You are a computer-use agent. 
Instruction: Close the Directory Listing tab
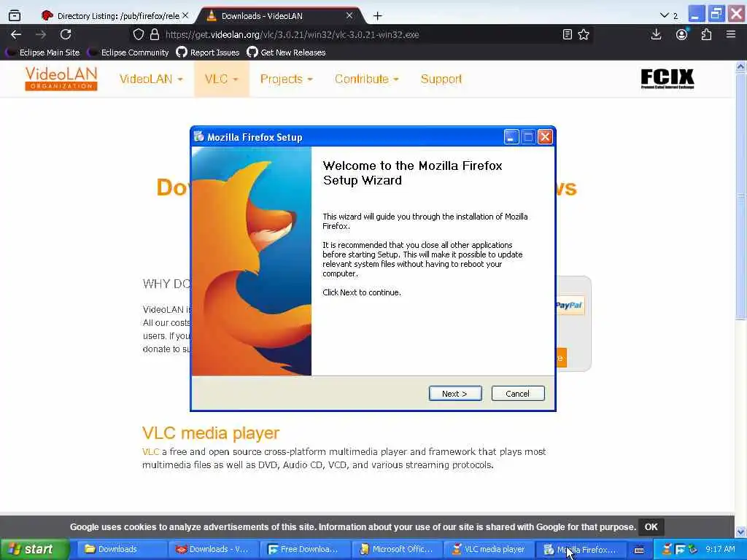point(185,15)
